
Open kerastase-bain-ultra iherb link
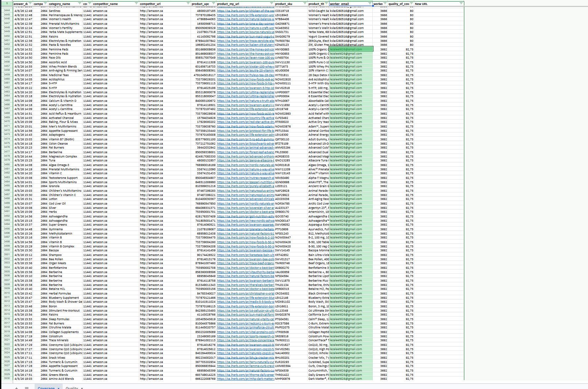tap(246, 255)
